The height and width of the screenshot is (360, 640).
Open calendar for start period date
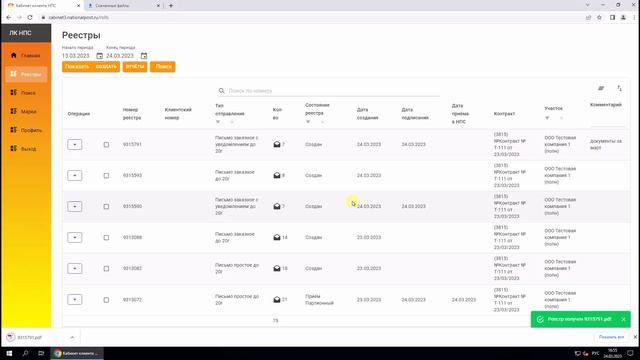[100, 56]
